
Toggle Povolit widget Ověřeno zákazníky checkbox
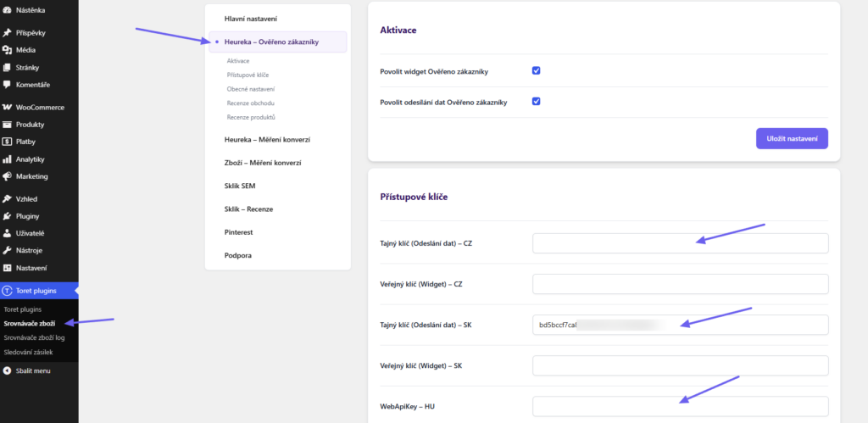(x=536, y=71)
